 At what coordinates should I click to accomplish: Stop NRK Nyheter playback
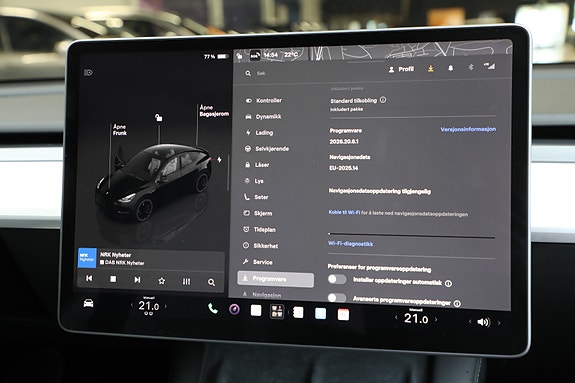113,279
